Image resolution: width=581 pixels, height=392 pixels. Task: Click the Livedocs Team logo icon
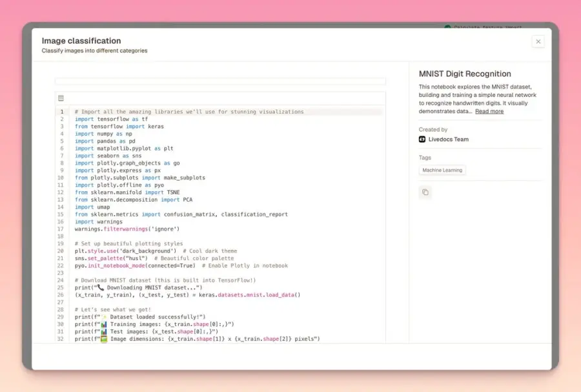pos(422,139)
